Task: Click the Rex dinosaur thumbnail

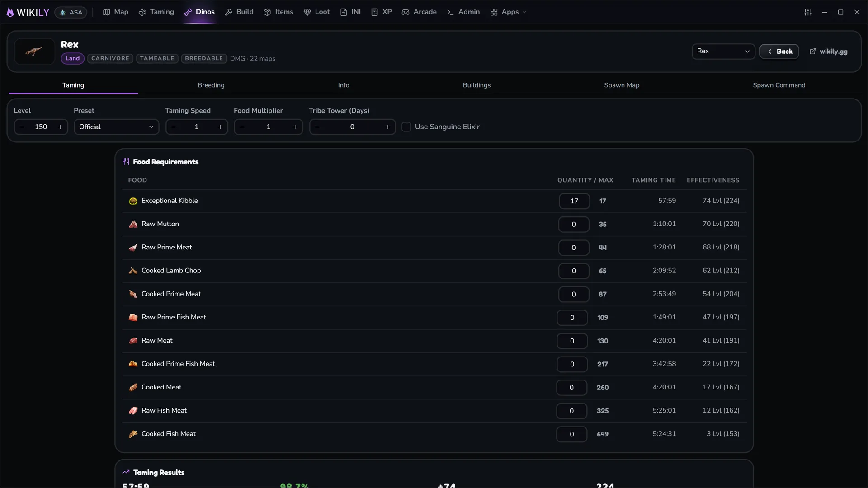Action: [34, 52]
